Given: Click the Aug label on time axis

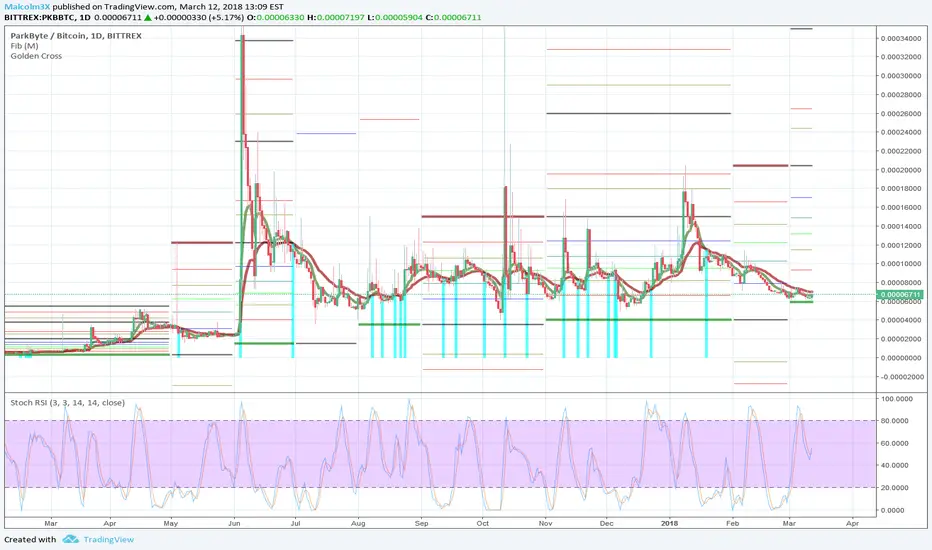Looking at the screenshot, I should pyautogui.click(x=358, y=524).
